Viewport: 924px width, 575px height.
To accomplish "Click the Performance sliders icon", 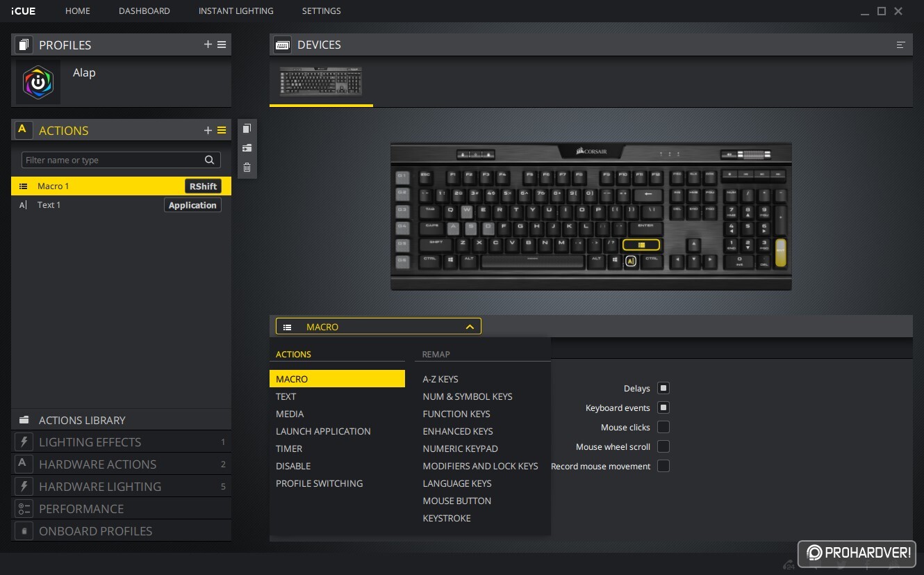I will (x=24, y=509).
